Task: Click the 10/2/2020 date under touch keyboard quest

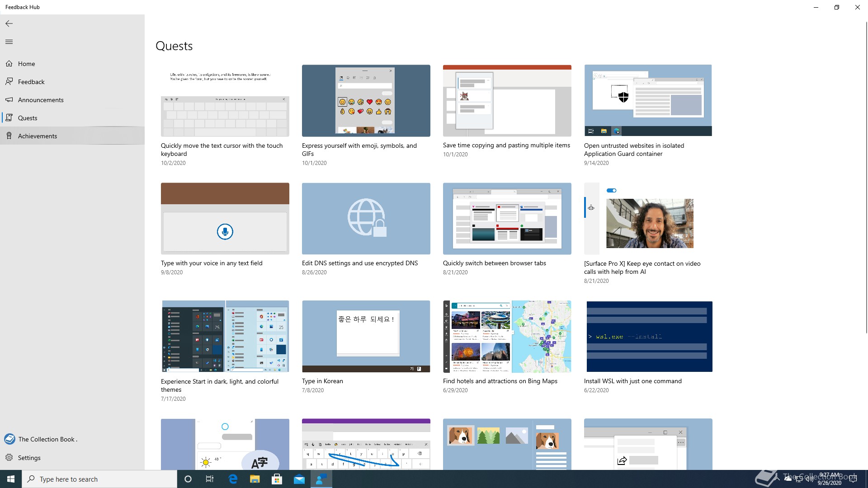Action: click(173, 163)
